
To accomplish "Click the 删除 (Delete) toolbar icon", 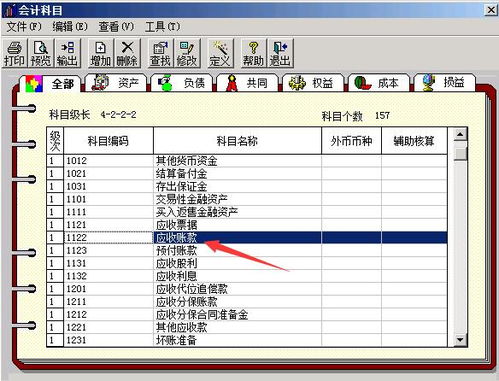I will tap(127, 54).
